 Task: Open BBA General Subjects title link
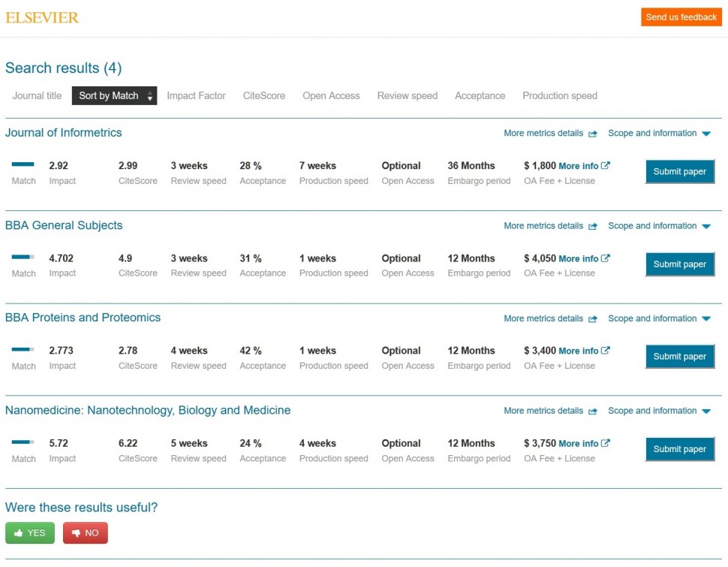(x=64, y=225)
